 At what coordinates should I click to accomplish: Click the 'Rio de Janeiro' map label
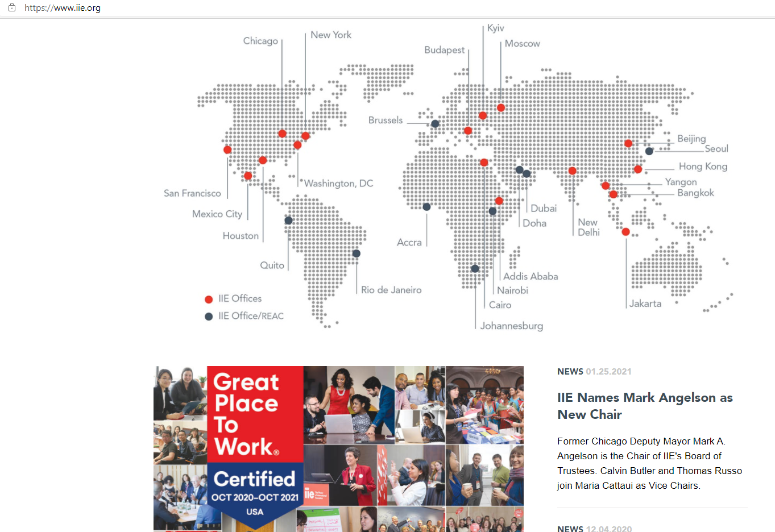(x=391, y=290)
